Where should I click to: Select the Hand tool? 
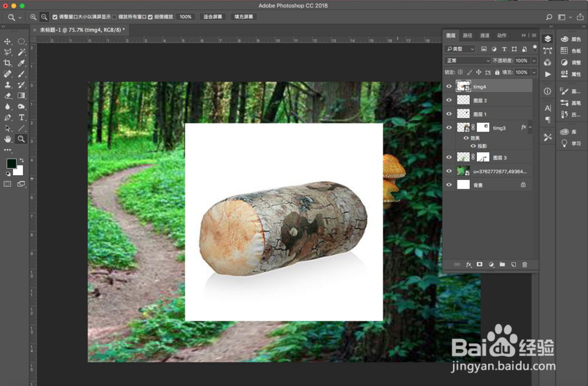coord(7,139)
